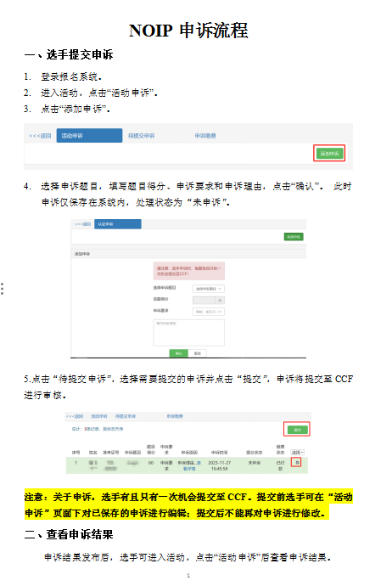Screen dimensions: 392x586
Task: Open the 申诉缴费 tab in the step 5 image
Action: click(x=175, y=416)
